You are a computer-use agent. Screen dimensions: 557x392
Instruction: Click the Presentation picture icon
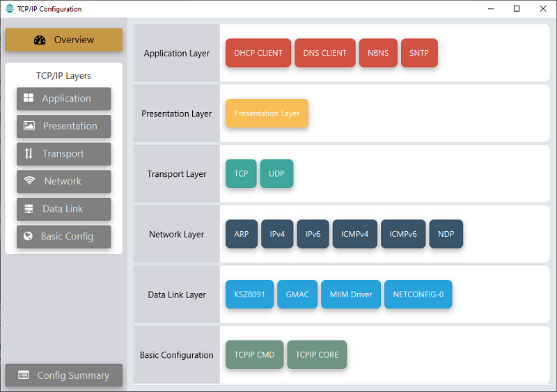29,126
